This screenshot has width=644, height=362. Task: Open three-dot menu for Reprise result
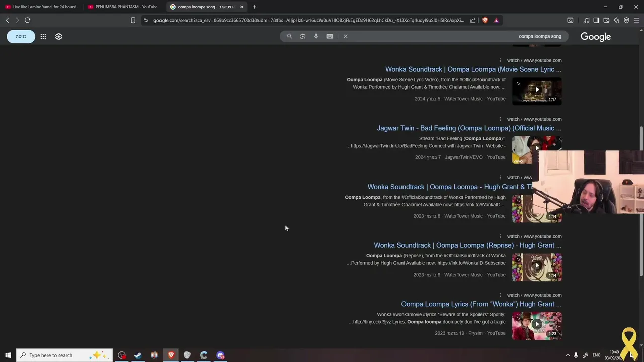pos(500,236)
